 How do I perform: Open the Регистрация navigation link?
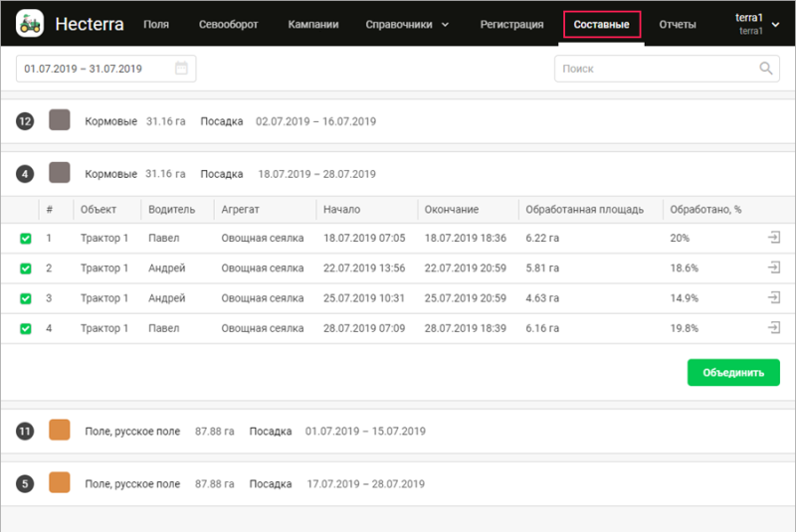pos(511,24)
